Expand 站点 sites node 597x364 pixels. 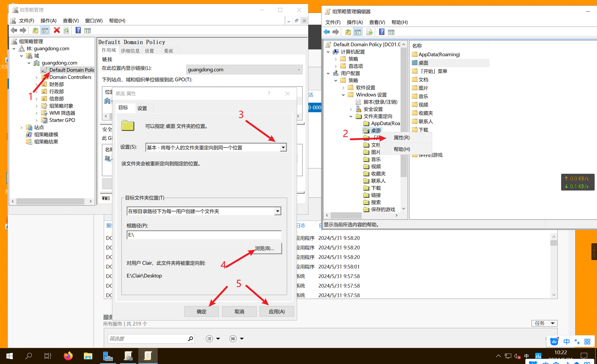[22, 127]
